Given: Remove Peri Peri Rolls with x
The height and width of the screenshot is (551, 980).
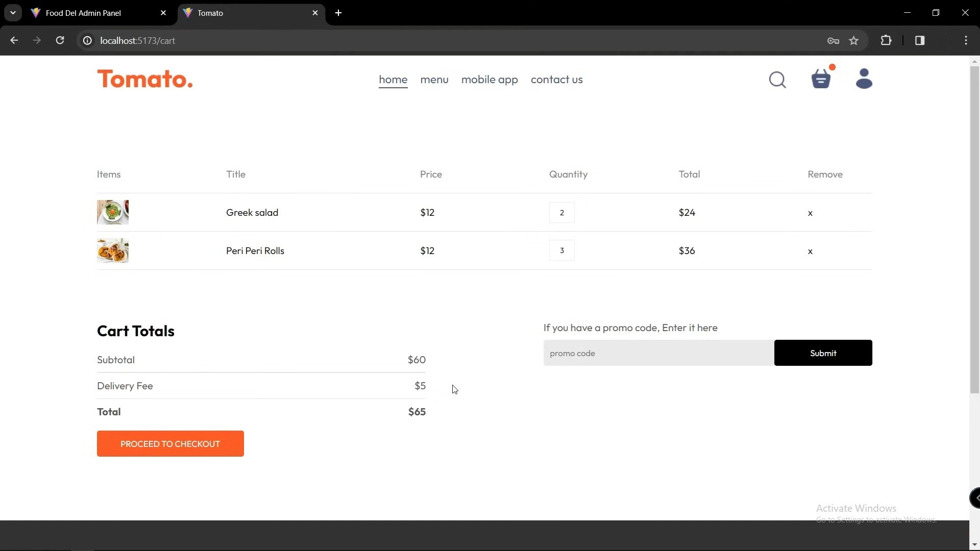Looking at the screenshot, I should point(810,252).
